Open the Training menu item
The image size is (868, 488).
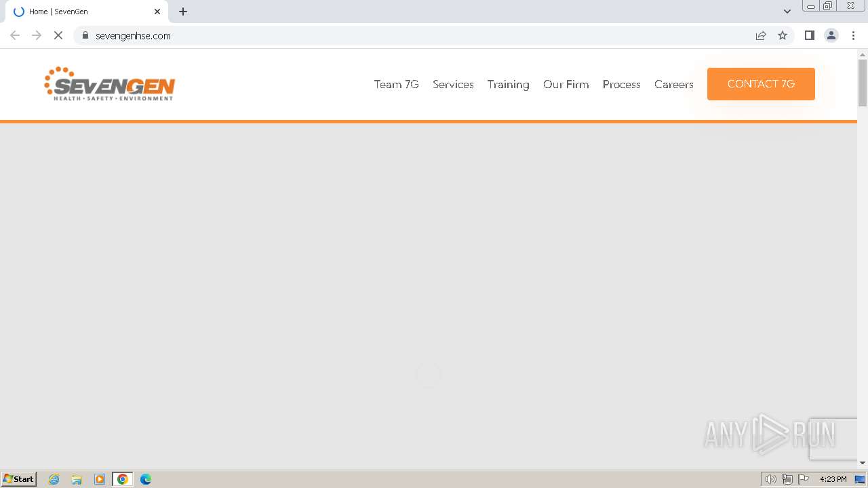coord(508,84)
